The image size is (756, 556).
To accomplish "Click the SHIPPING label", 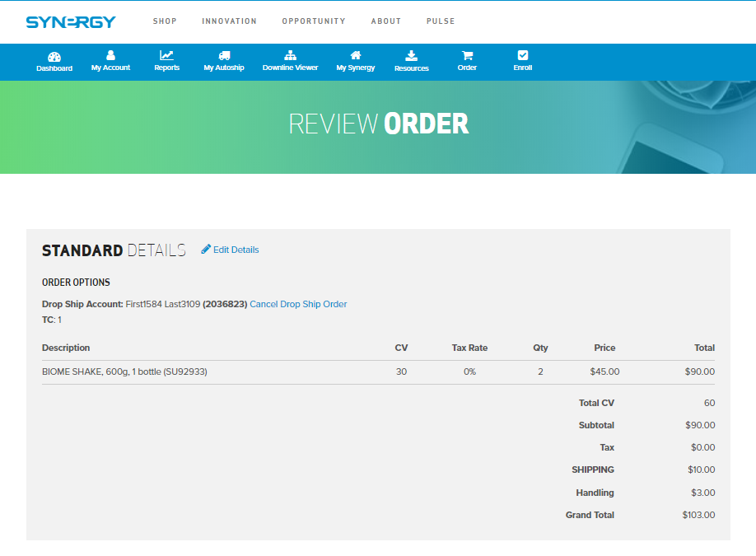I will point(593,470).
